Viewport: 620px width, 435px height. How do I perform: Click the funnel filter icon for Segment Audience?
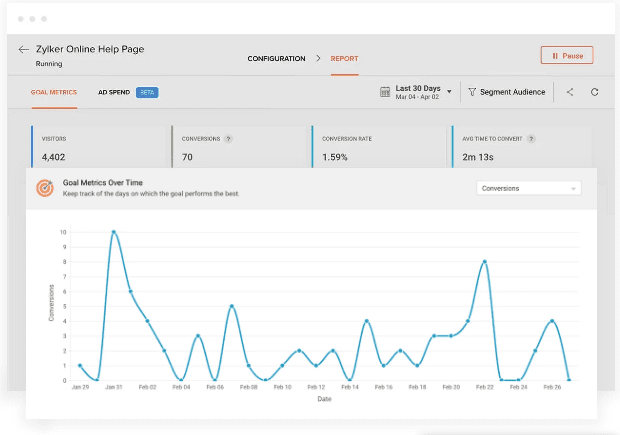tap(472, 92)
